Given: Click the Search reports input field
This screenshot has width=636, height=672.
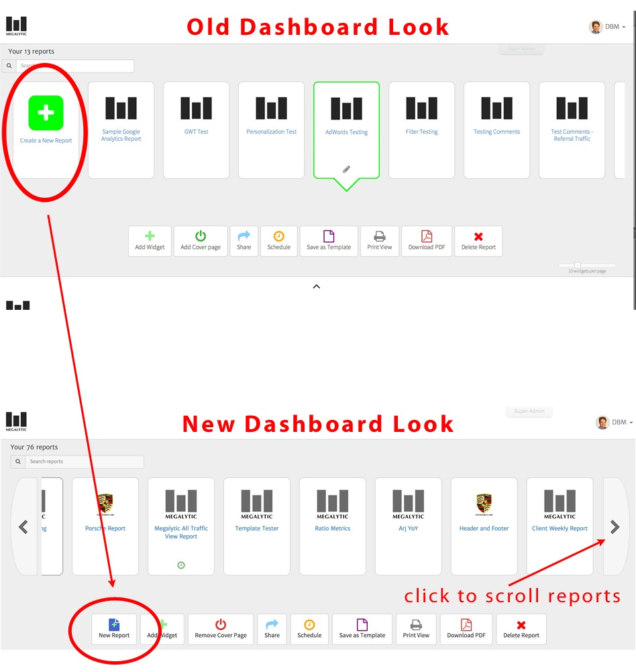Looking at the screenshot, I should pos(84,461).
